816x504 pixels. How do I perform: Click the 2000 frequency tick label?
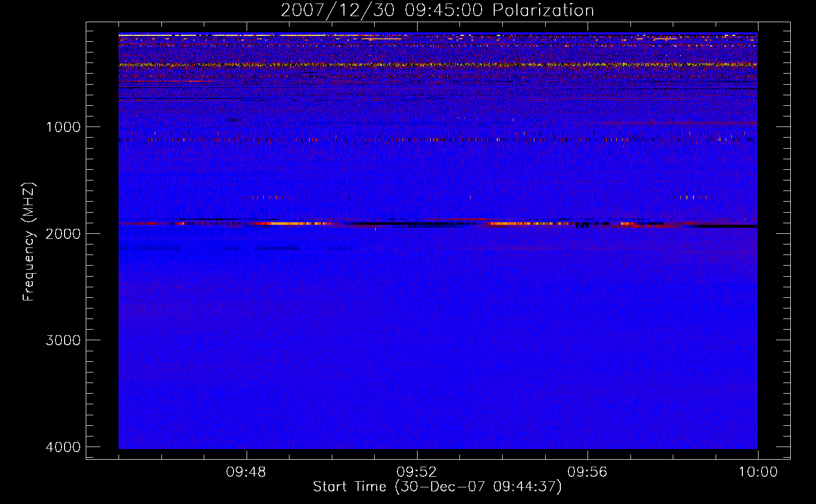[x=63, y=234]
